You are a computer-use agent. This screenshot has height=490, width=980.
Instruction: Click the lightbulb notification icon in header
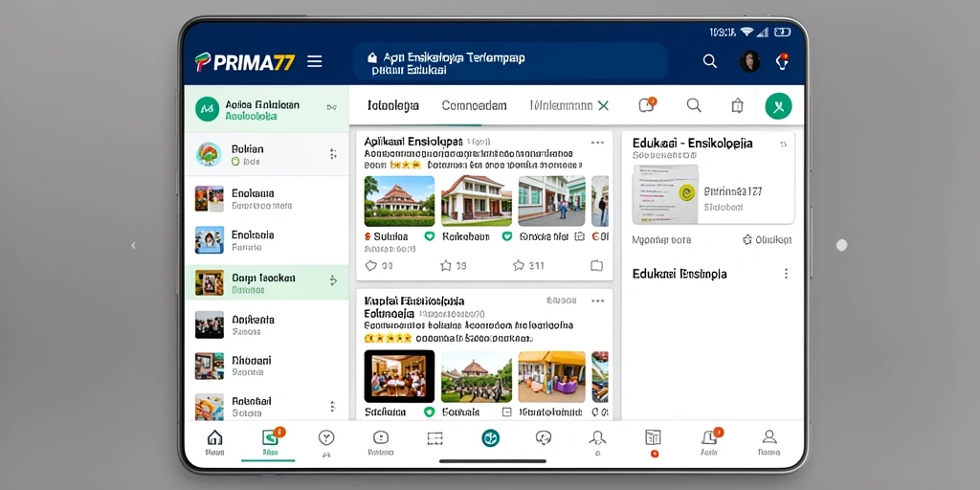782,61
